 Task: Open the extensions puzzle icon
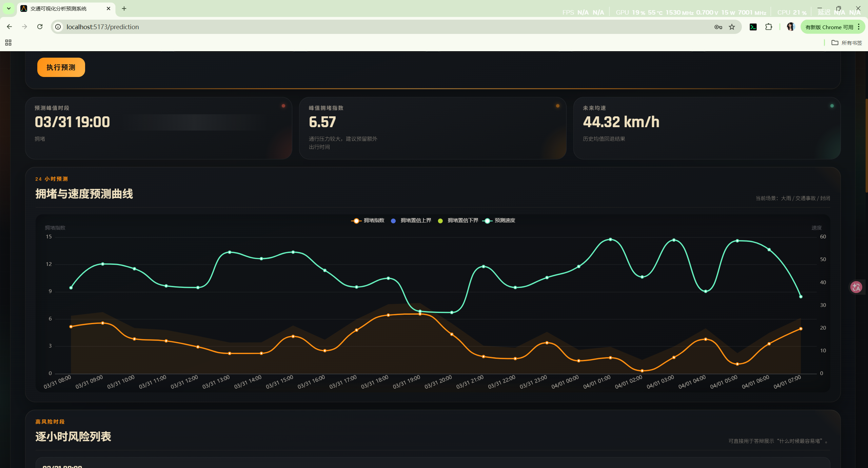[769, 27]
